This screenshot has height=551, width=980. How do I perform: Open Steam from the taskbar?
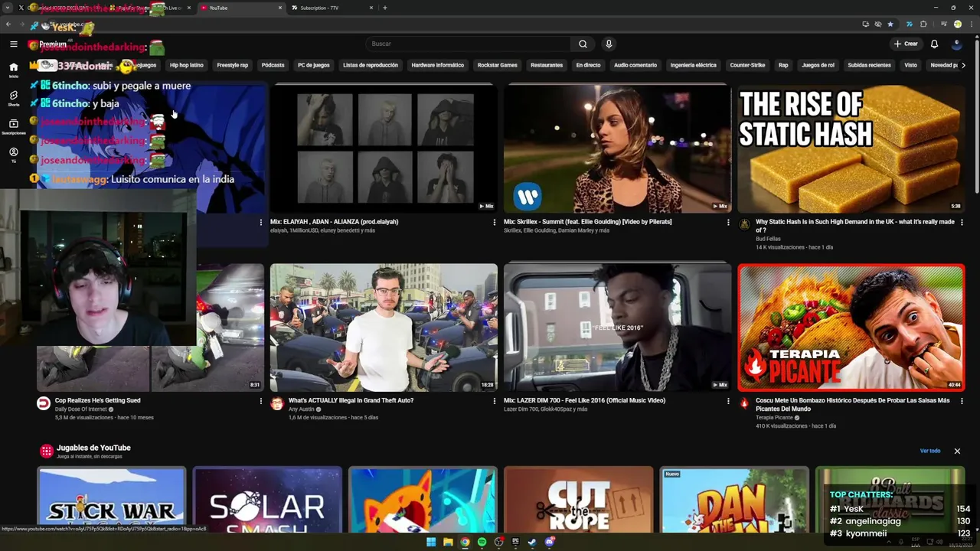coord(532,542)
